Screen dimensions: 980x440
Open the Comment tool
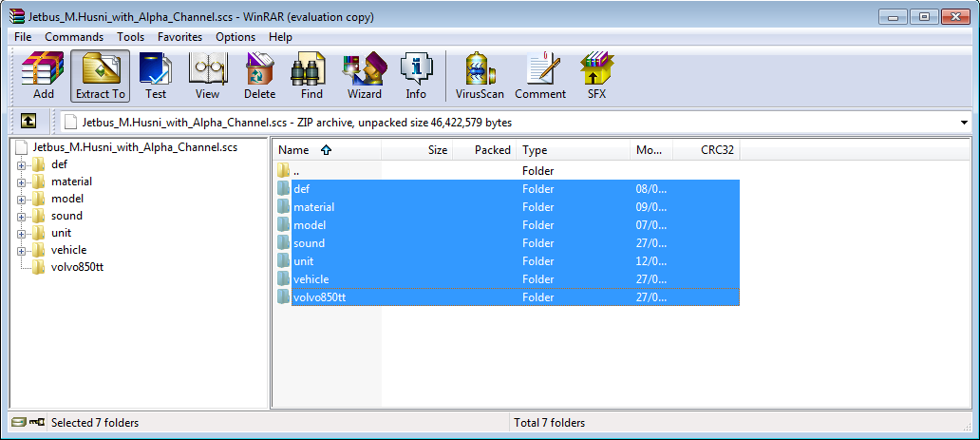coord(540,76)
